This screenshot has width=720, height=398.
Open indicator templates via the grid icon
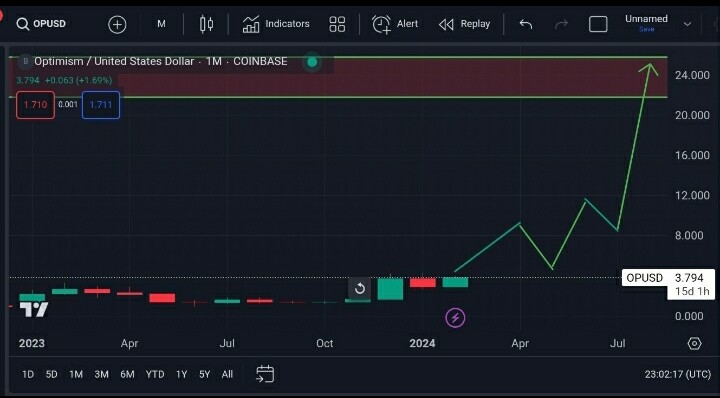[x=337, y=24]
